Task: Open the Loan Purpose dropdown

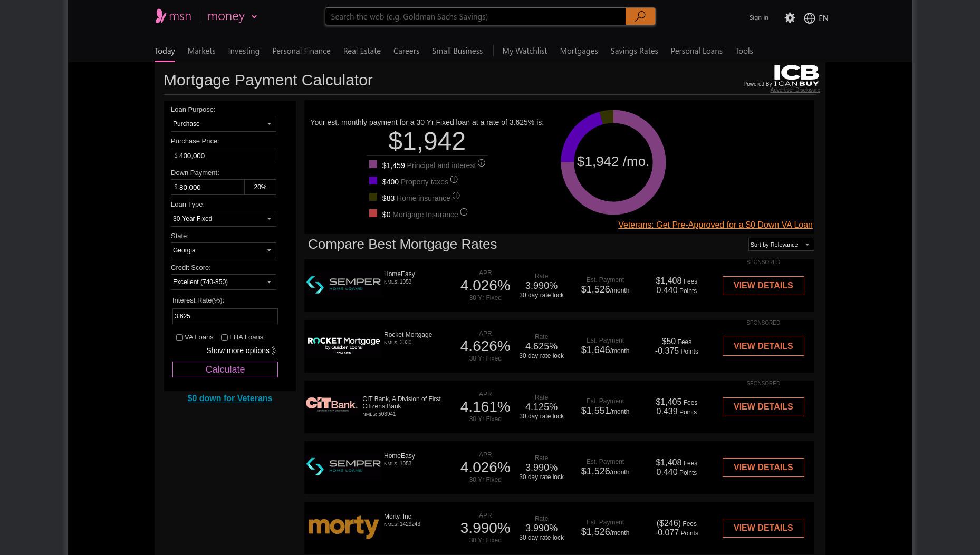Action: [224, 124]
